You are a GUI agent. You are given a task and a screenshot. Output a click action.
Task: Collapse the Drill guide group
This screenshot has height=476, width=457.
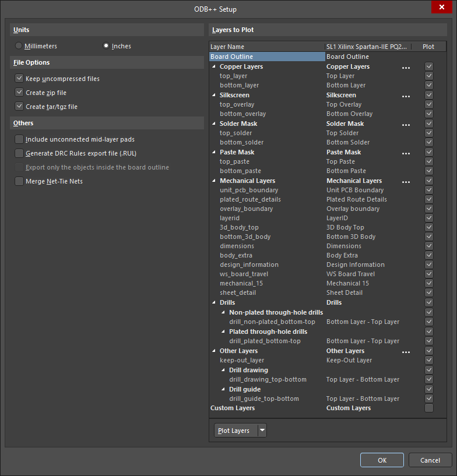223,389
